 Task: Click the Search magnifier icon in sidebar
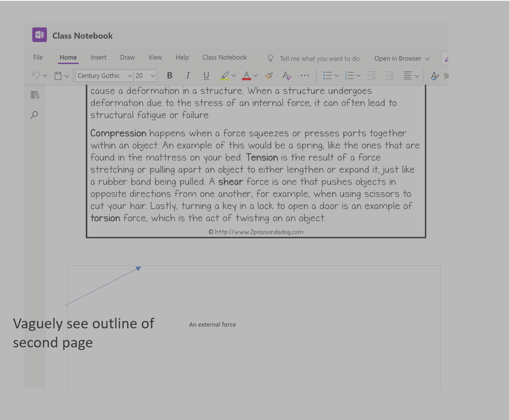point(34,115)
